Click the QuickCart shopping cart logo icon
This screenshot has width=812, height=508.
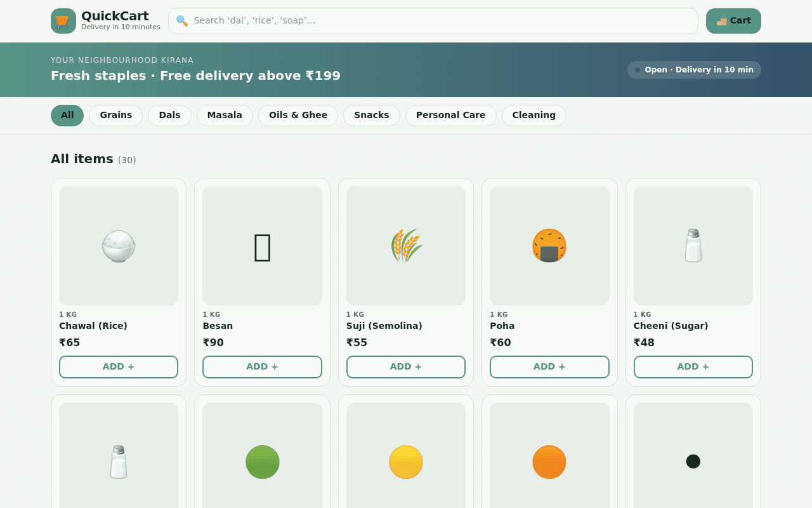coord(63,21)
